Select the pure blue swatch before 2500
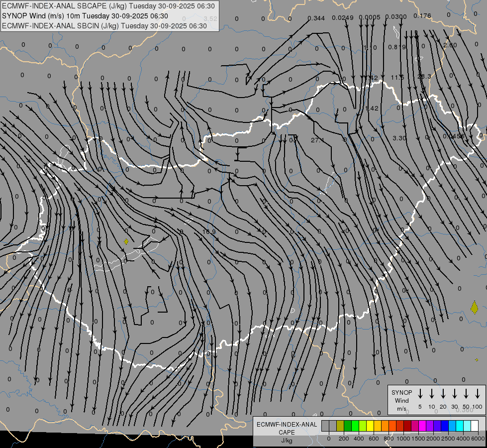The width and height of the screenshot is (487, 448). click(x=444, y=426)
